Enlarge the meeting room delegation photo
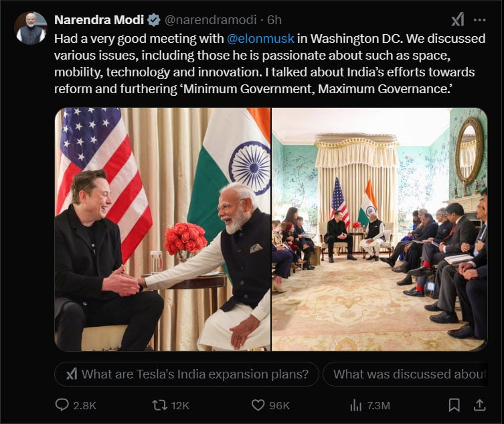The image size is (504, 424). point(380,229)
